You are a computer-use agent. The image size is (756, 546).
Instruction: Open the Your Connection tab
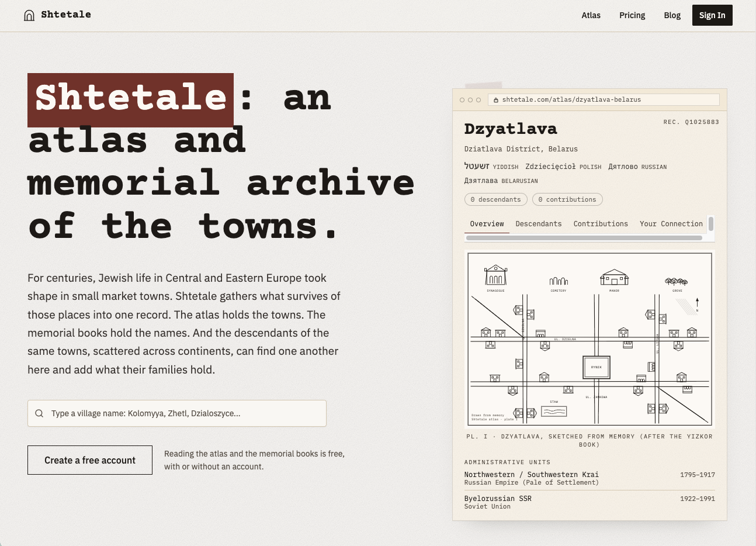click(x=671, y=224)
